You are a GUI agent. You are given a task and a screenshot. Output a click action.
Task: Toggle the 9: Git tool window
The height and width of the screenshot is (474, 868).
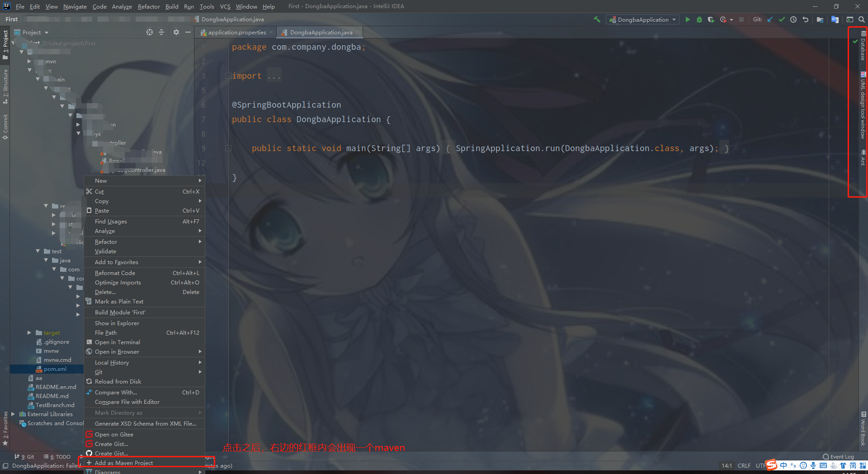(x=24, y=457)
